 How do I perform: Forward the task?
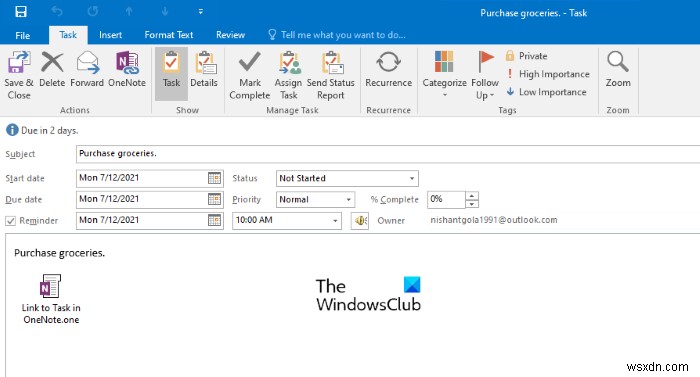click(87, 70)
